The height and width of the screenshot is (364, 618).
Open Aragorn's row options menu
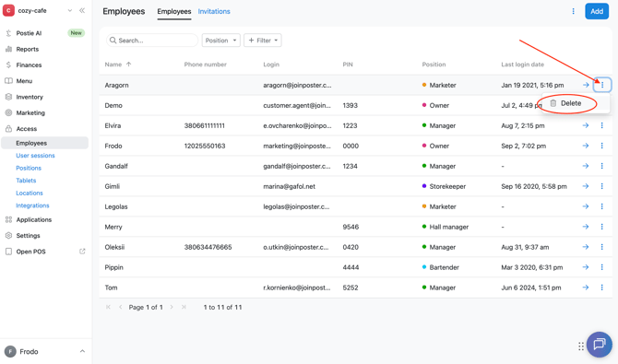[601, 85]
